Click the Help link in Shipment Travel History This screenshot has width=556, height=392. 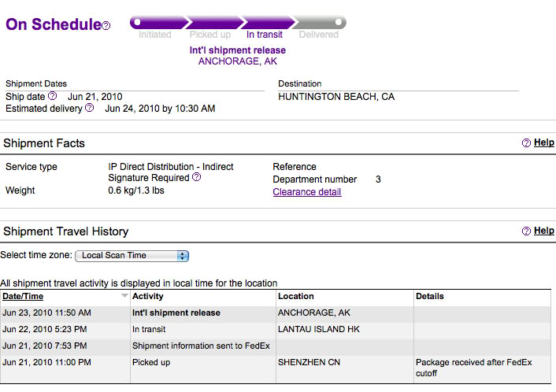click(x=543, y=231)
